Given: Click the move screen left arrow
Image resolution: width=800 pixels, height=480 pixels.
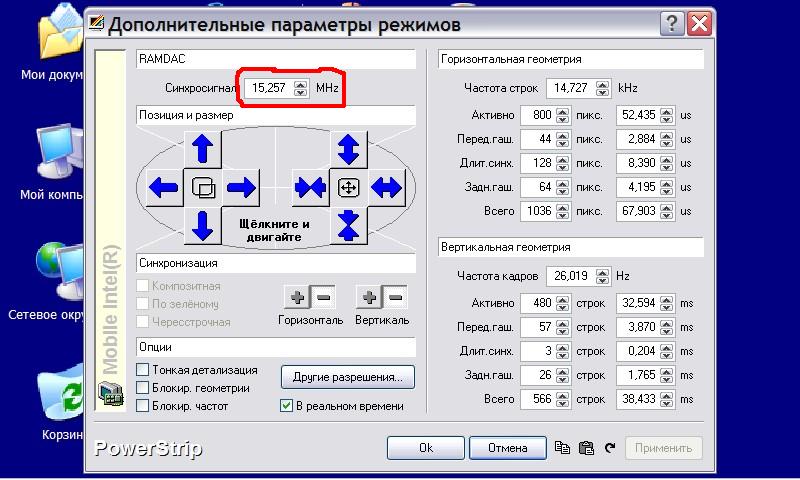Looking at the screenshot, I should 164,187.
